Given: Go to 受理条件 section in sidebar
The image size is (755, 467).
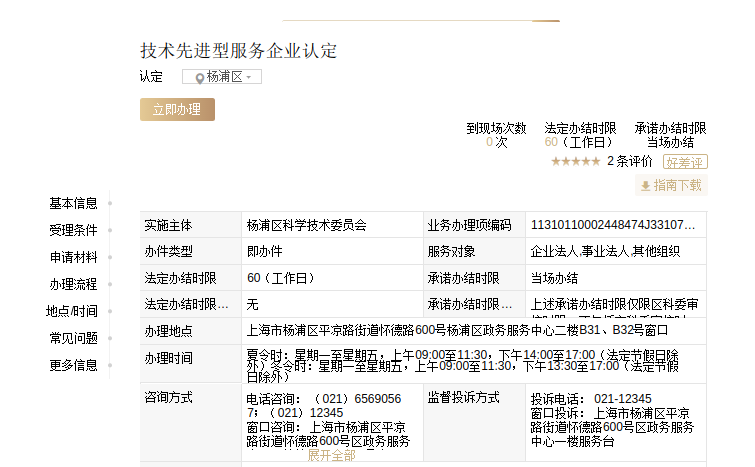Looking at the screenshot, I should (x=73, y=231).
